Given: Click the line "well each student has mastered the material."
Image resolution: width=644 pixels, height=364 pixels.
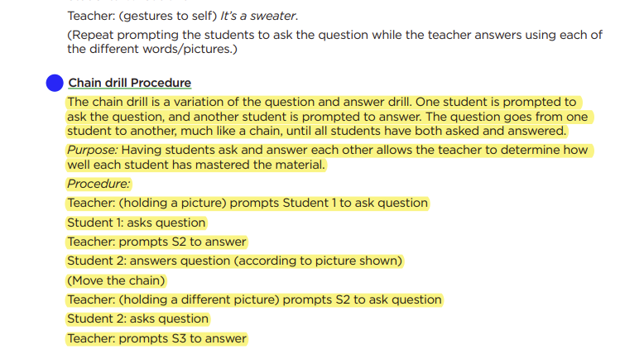Looking at the screenshot, I should (196, 165).
